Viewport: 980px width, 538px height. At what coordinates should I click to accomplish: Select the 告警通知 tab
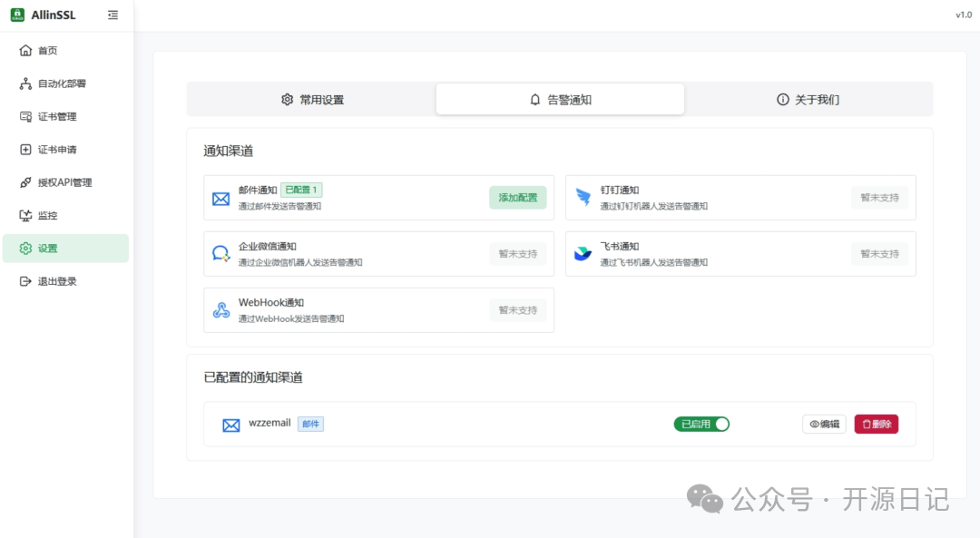(560, 100)
